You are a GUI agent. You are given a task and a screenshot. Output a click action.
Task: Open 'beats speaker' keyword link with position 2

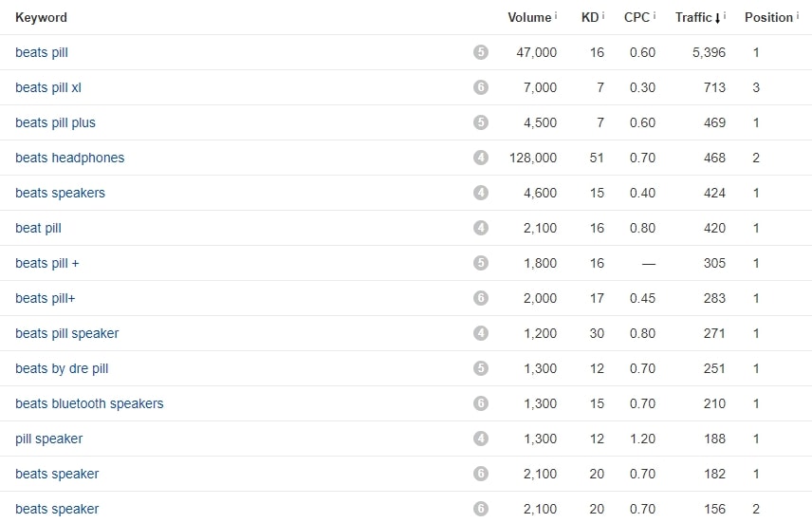coord(57,509)
